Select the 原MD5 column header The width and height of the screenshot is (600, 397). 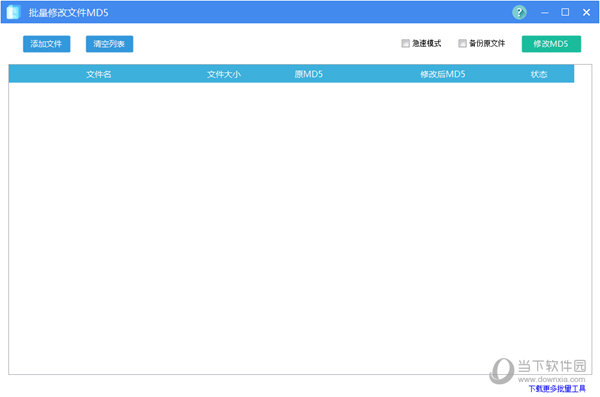pos(308,74)
